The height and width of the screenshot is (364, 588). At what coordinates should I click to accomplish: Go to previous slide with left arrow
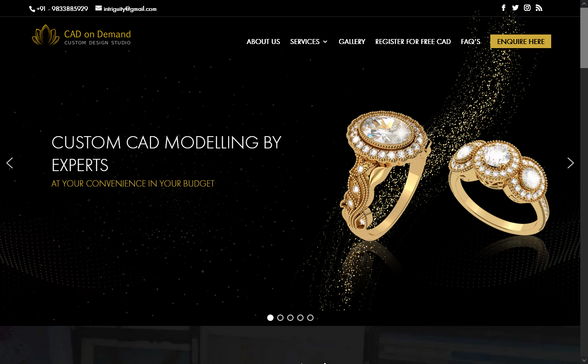pyautogui.click(x=10, y=163)
